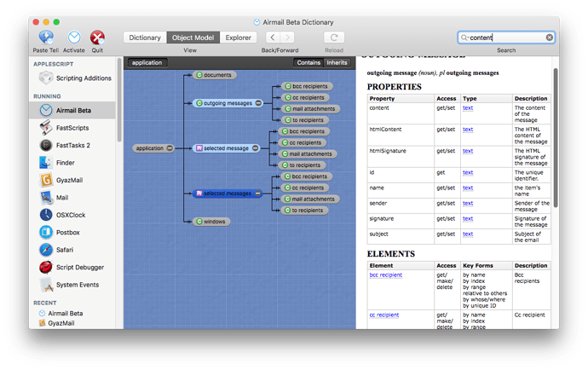The height and width of the screenshot is (370, 588).
Task: Collapse the outgoing messages node
Action: [258, 103]
